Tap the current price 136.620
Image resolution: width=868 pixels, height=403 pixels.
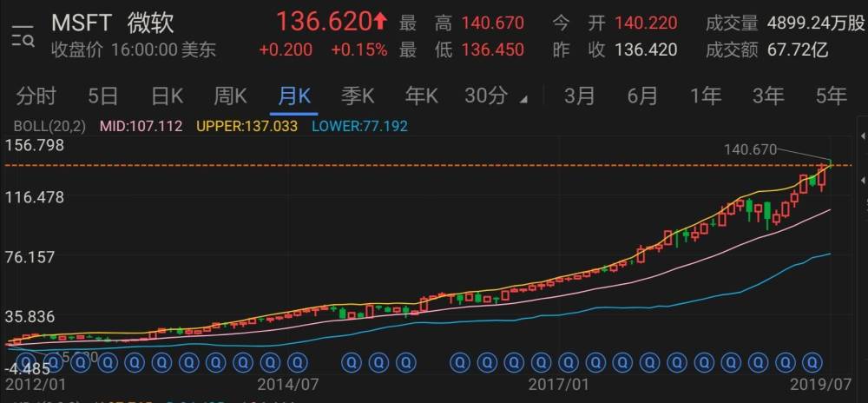coord(324,22)
